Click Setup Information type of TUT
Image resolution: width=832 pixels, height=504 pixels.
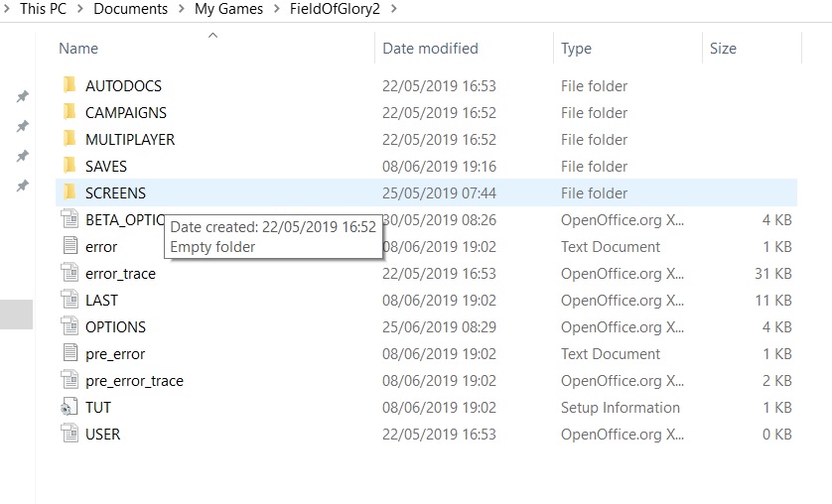pos(621,407)
